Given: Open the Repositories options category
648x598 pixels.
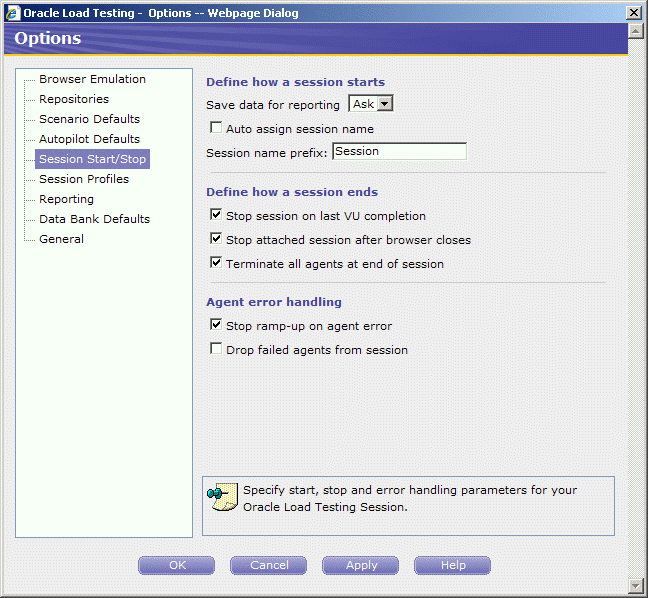Looking at the screenshot, I should tap(74, 99).
